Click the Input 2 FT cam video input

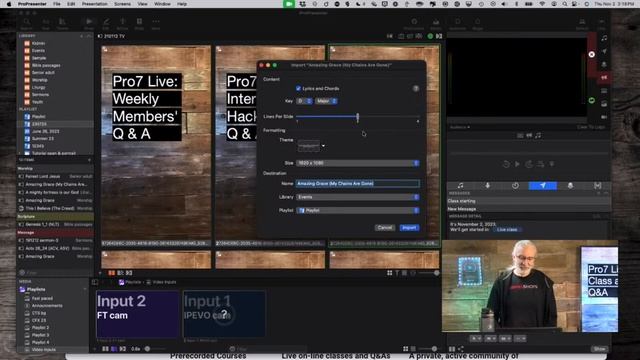(138, 314)
